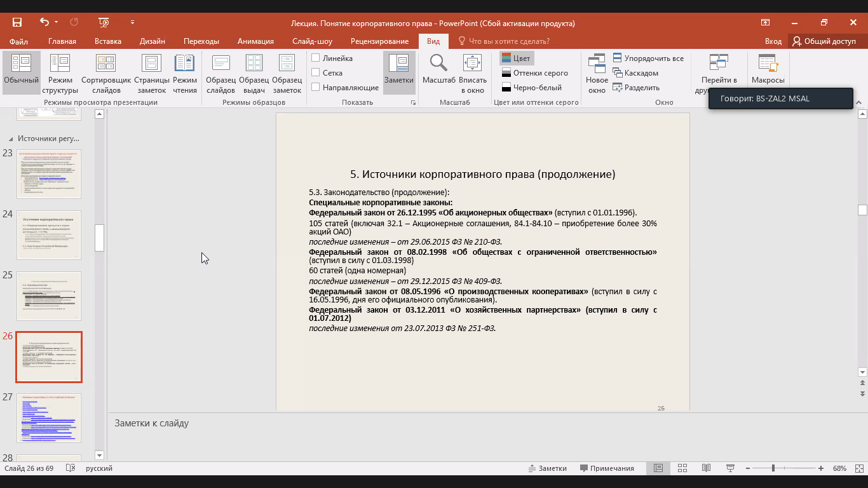This screenshot has width=868, height=488.
Task: Select Черно-белый black and white mode
Action: pos(531,87)
